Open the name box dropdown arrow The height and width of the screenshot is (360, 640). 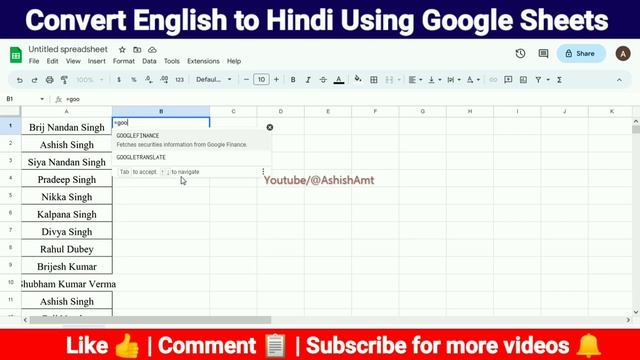(42, 99)
